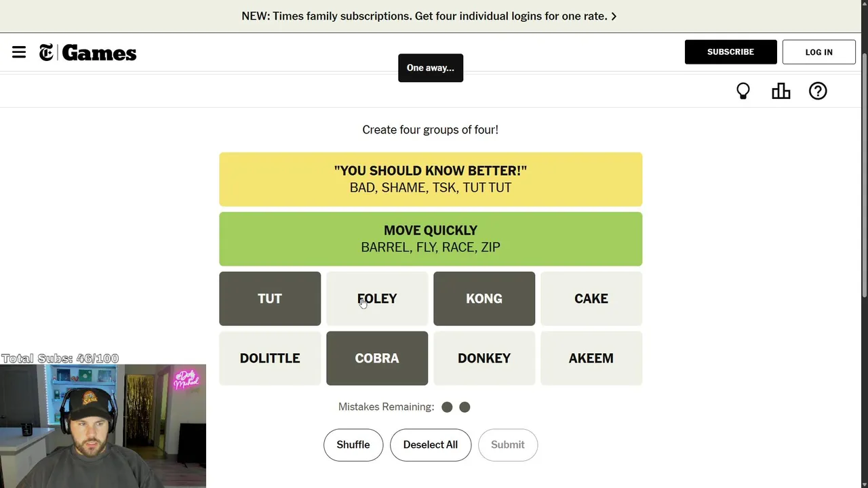Open the Times family subscriptions banner link
Image resolution: width=868 pixels, height=488 pixels.
(x=429, y=16)
